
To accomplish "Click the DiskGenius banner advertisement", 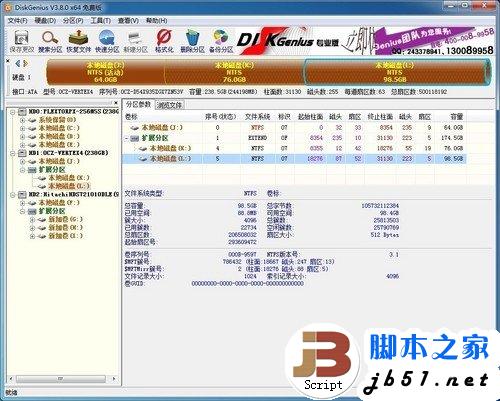I will pos(365,41).
